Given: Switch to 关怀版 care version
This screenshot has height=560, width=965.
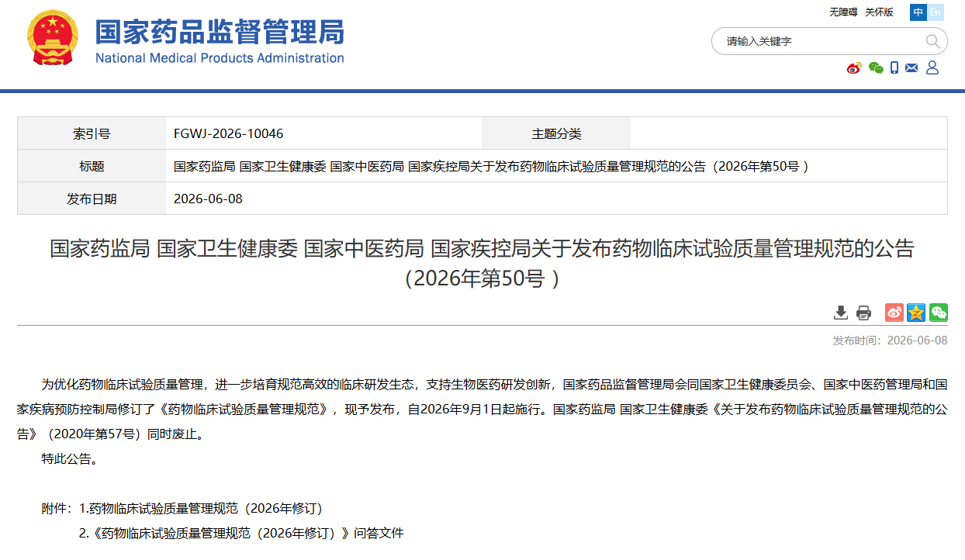Looking at the screenshot, I should tap(880, 12).
